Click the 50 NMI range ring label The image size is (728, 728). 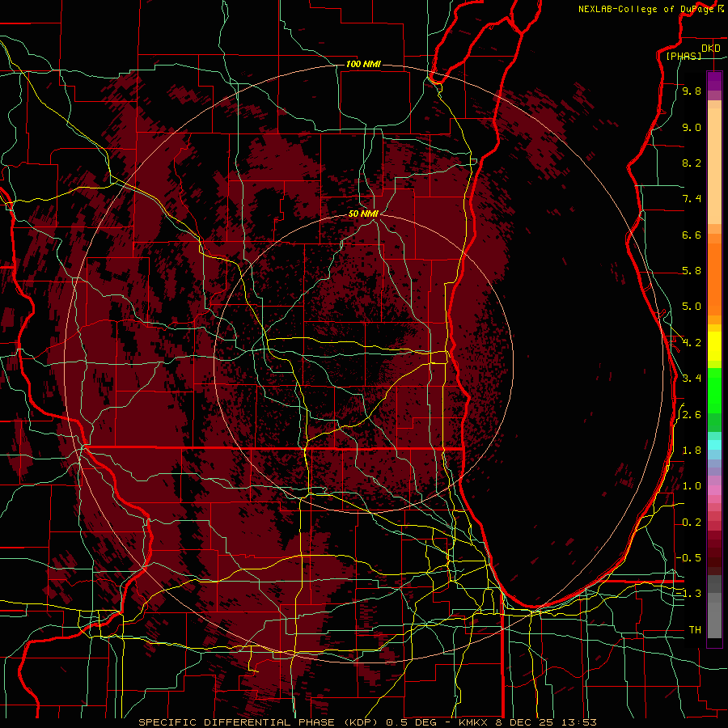pos(363,214)
